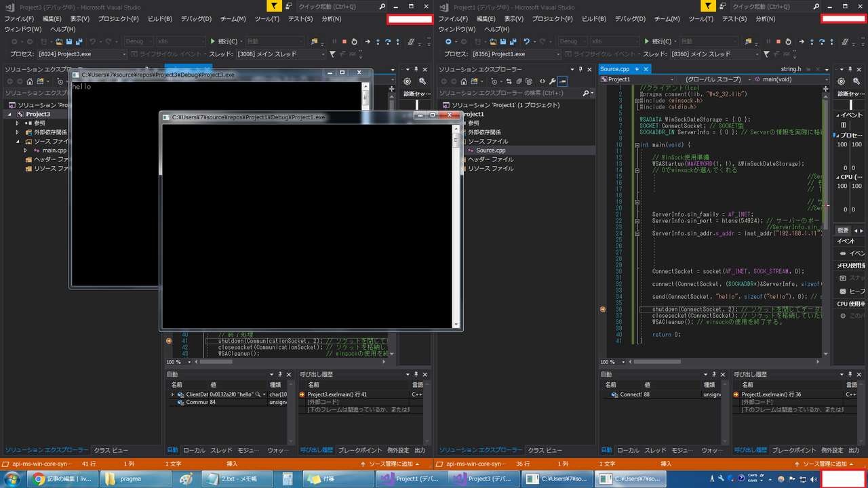This screenshot has width=868, height=488.
Task: Toggle pin on Source.cpp tab
Action: [x=636, y=69]
